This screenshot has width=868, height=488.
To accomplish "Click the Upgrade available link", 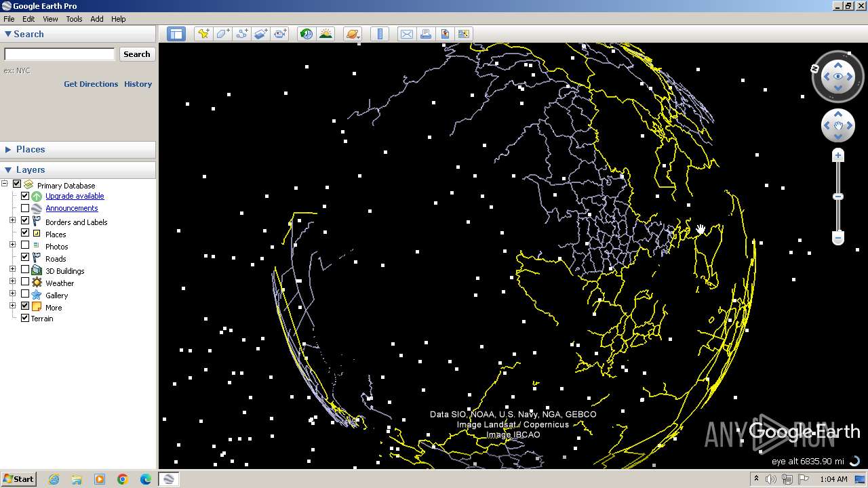I will (75, 196).
